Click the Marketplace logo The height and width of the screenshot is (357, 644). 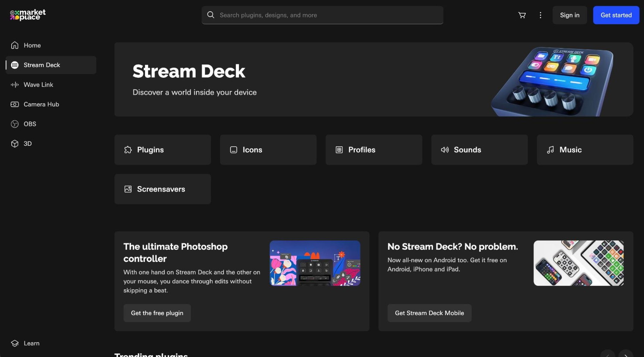28,15
